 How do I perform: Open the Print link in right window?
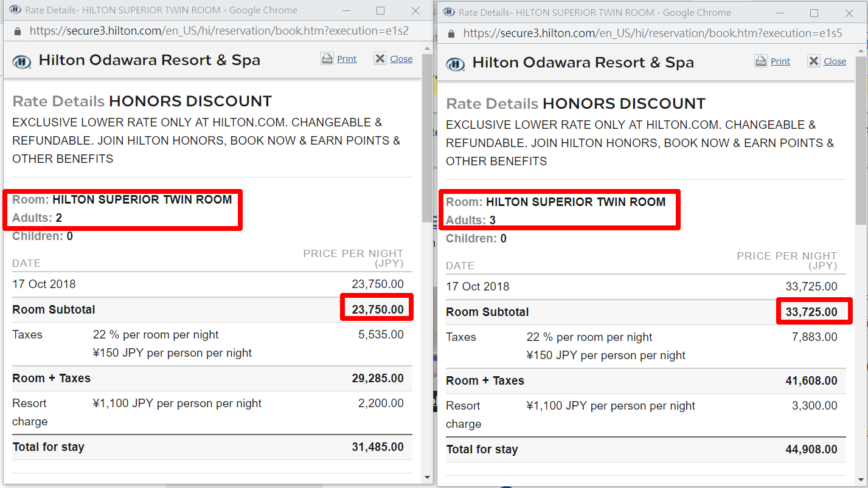click(x=780, y=61)
